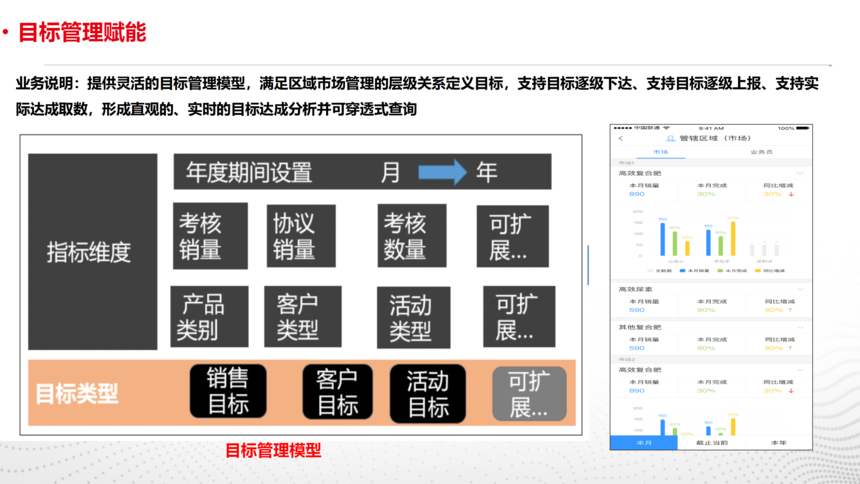
Task: Click the red down arrow in first 同比增减
Action: [791, 194]
